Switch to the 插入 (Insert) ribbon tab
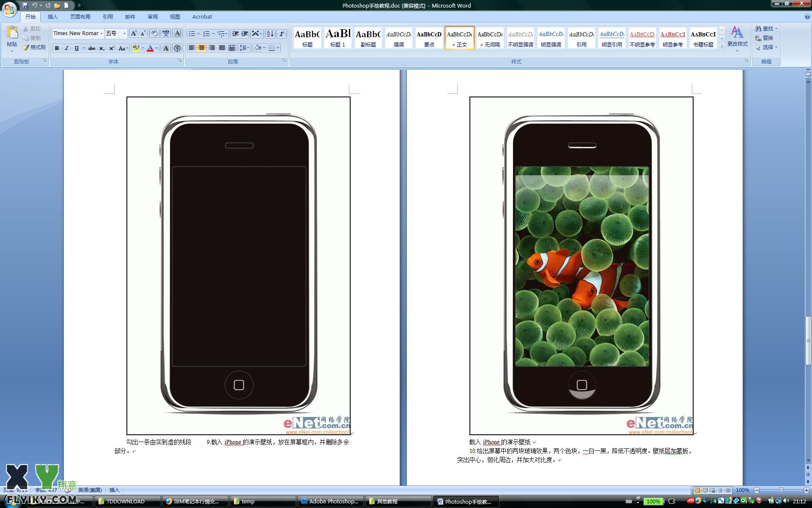 [52, 17]
